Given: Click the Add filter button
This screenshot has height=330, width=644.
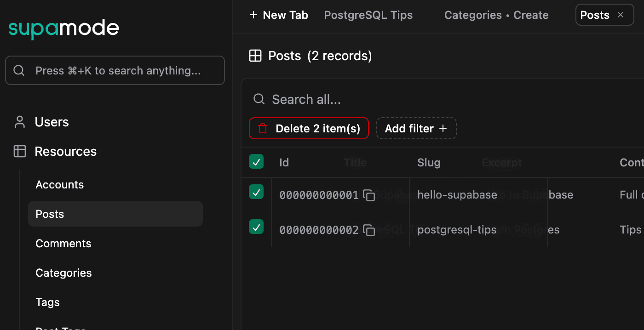Looking at the screenshot, I should [x=416, y=128].
